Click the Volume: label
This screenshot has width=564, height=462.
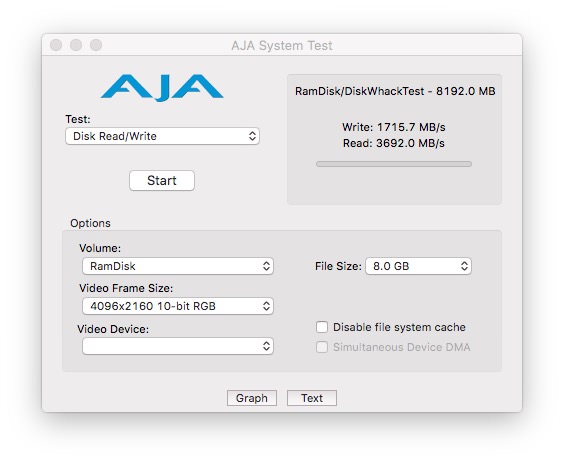pyautogui.click(x=100, y=248)
